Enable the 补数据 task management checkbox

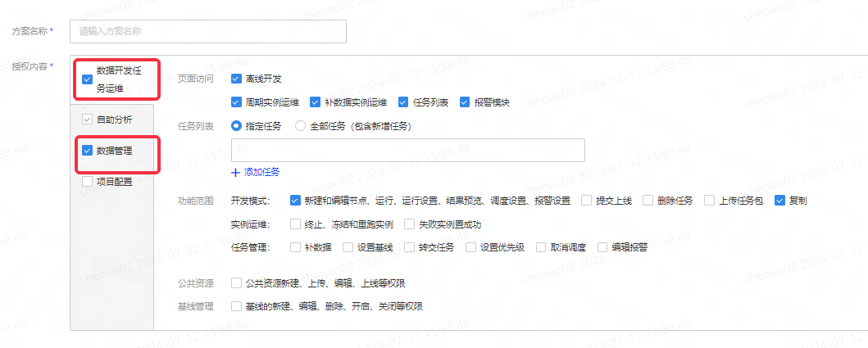[x=295, y=246]
